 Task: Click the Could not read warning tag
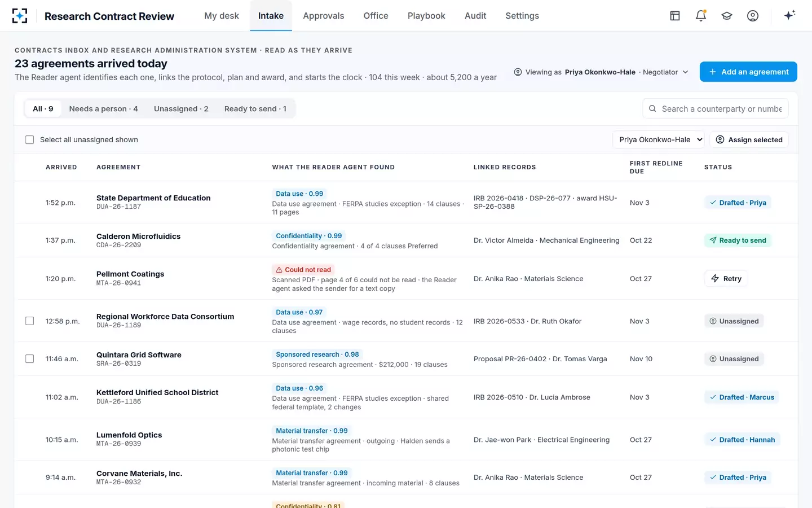coord(303,270)
